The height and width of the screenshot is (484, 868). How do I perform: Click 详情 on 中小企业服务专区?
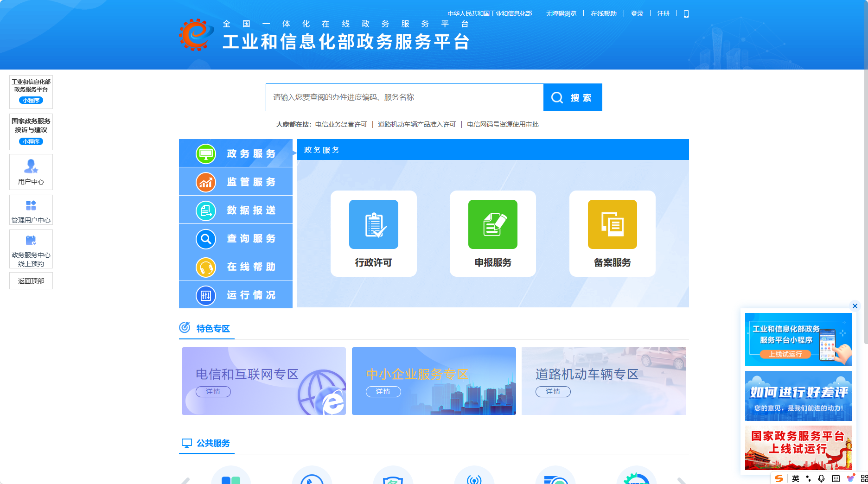pos(383,392)
